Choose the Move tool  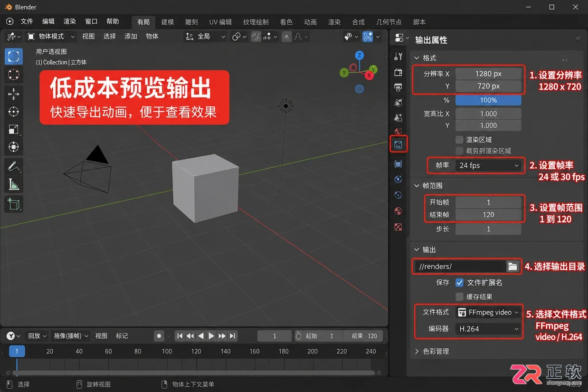pos(14,94)
